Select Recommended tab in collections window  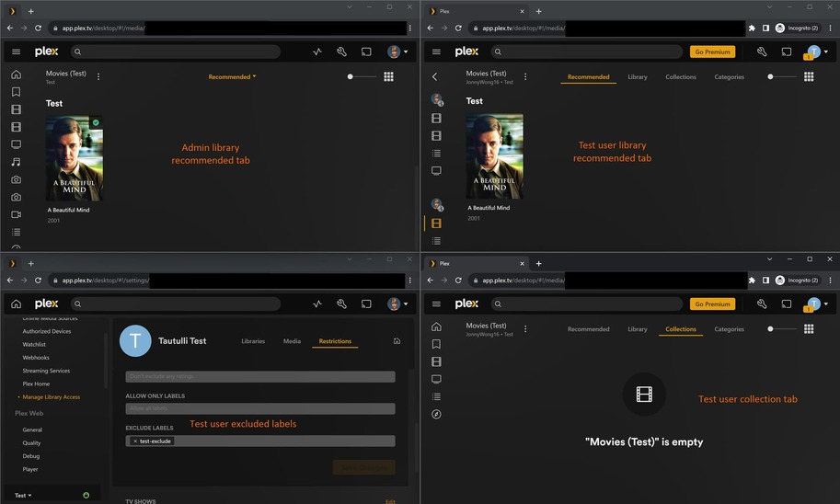click(x=588, y=329)
